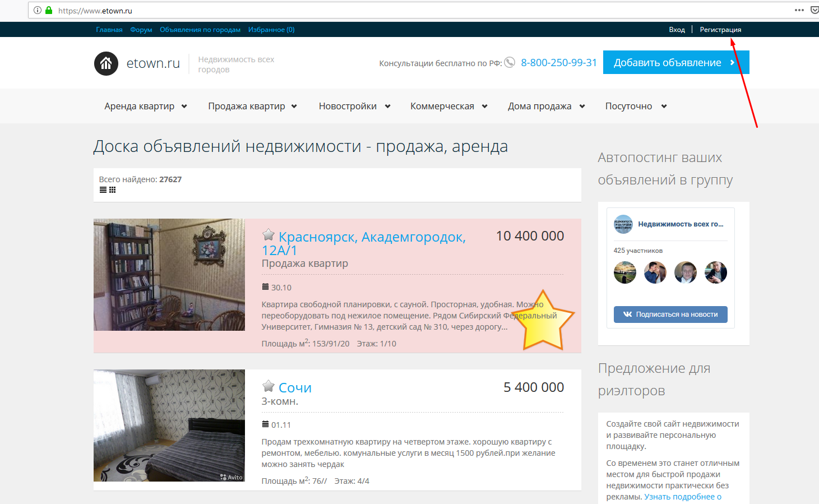Screen dimensions: 819x504
Task: Switch to list view icon
Action: (x=103, y=190)
